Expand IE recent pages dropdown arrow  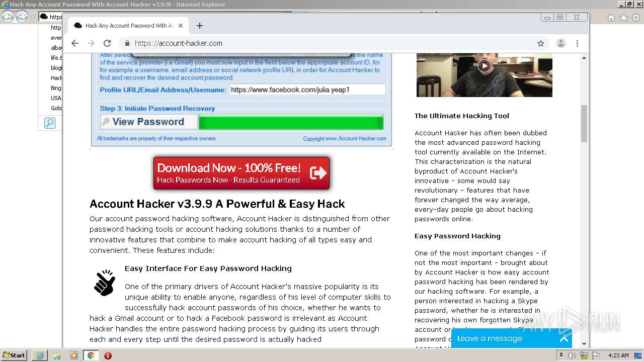[33, 17]
